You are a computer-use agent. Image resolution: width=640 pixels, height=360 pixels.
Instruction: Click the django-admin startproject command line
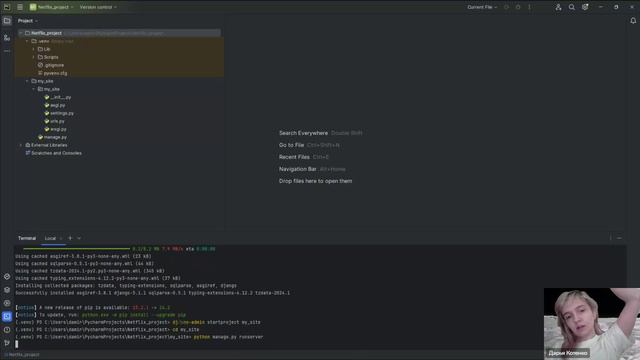click(138, 322)
